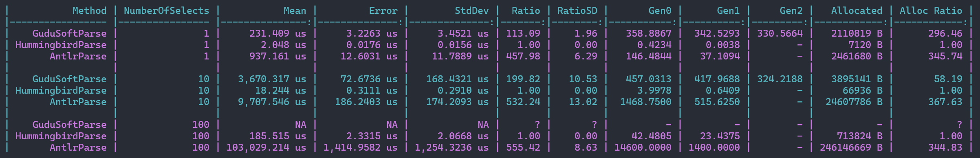Click the allocated value 246146669 B

click(851, 147)
